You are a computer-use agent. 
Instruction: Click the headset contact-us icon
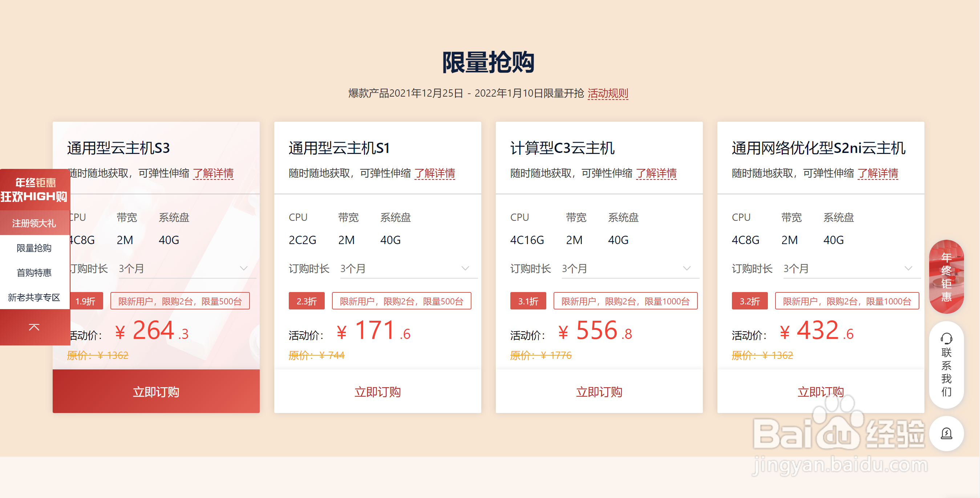coord(946,338)
